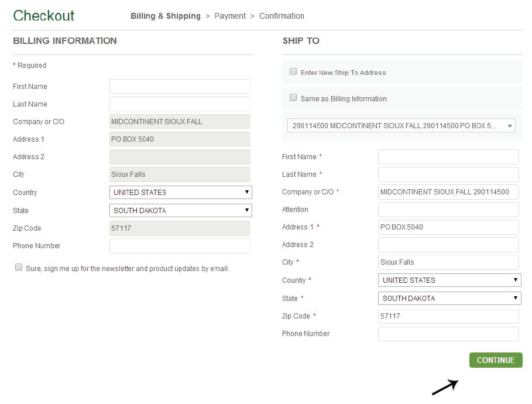Click the shipping First Name field

click(448, 157)
